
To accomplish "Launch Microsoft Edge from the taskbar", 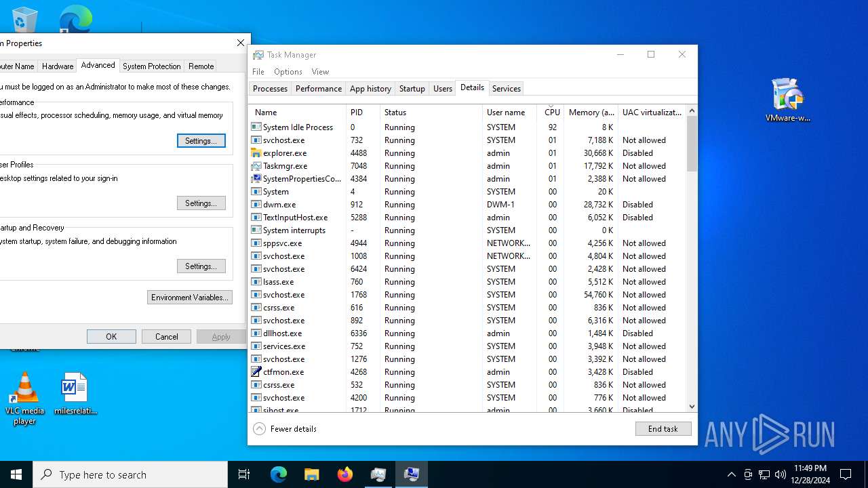I will (279, 474).
